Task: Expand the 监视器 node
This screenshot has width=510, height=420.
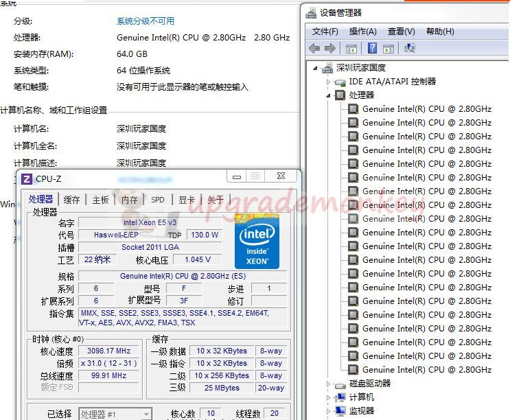Action: 328,411
